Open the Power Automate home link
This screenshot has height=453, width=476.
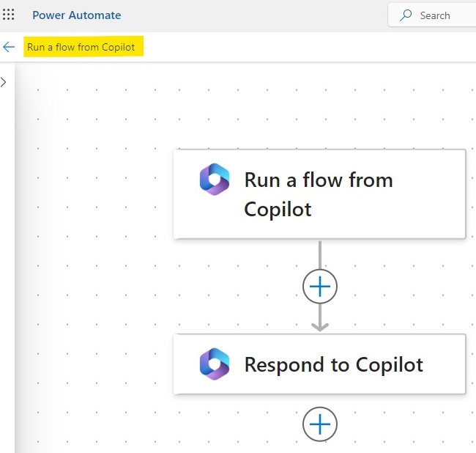[x=76, y=15]
